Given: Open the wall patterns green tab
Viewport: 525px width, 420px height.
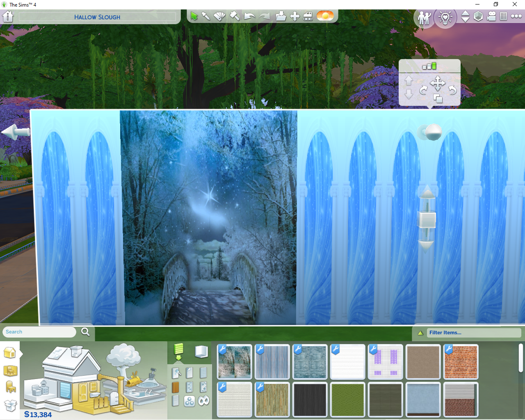Looking at the screenshot, I should click(178, 350).
